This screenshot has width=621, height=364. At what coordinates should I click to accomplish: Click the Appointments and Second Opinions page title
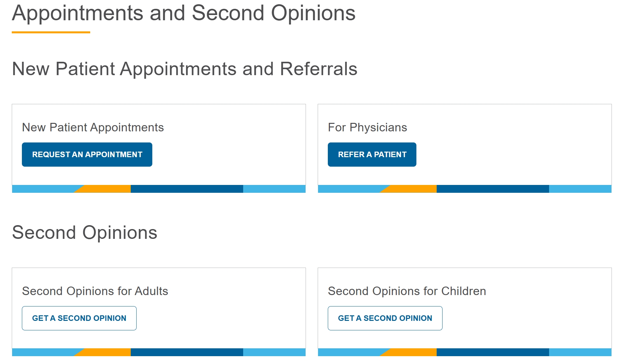[184, 13]
